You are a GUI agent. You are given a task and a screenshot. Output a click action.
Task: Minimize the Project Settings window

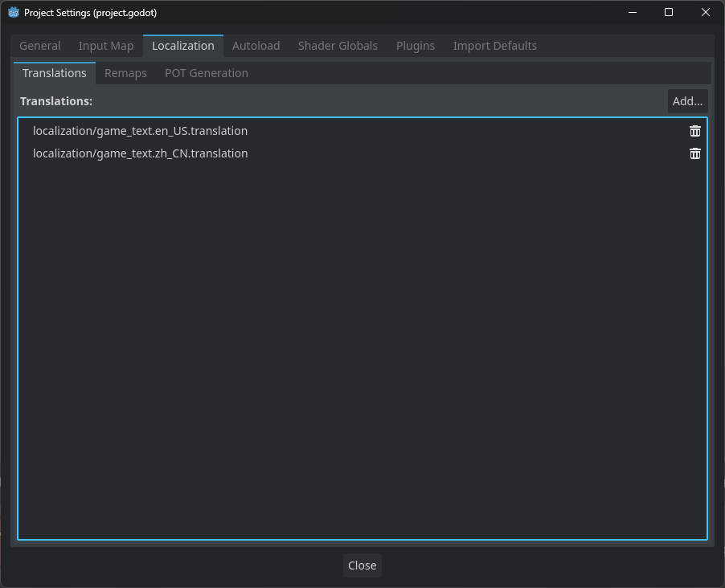click(x=632, y=12)
